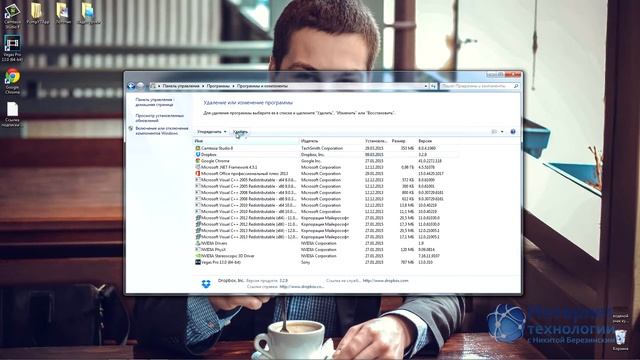Expand arrow after Программы breadcrumb
This screenshot has height=360, width=640.
233,86
